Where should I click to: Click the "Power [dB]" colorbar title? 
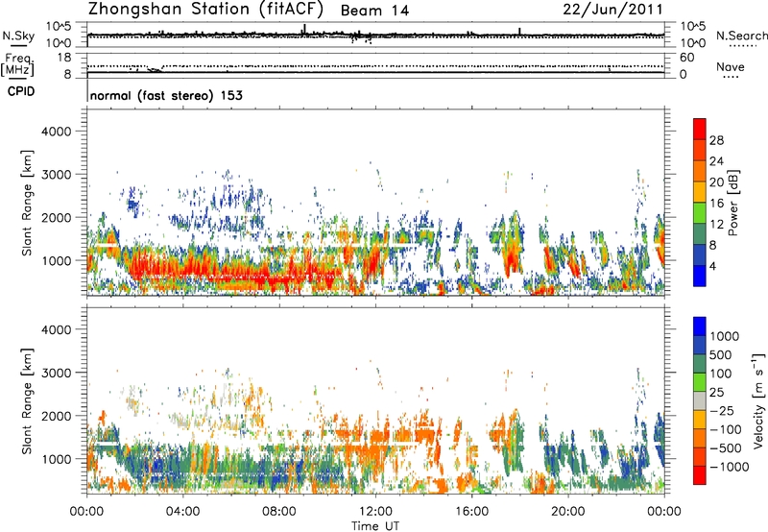(732, 204)
